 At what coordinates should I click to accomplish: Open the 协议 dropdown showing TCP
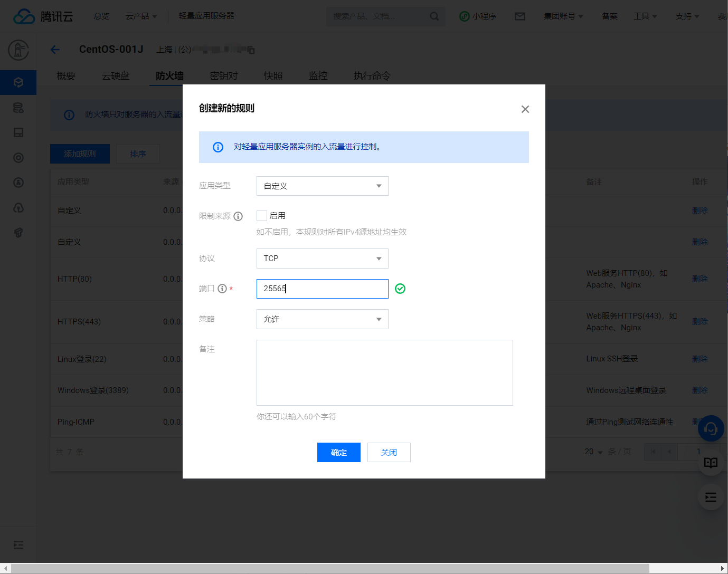click(x=323, y=259)
